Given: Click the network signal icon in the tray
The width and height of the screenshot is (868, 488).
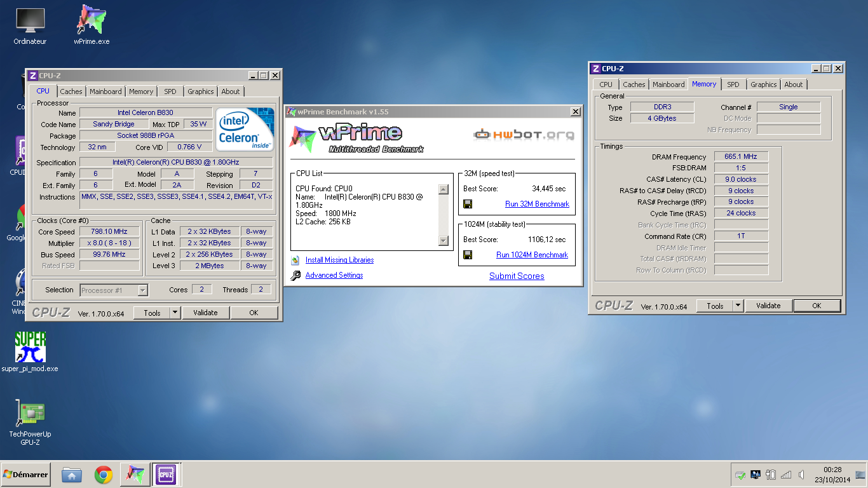Looking at the screenshot, I should 786,475.
